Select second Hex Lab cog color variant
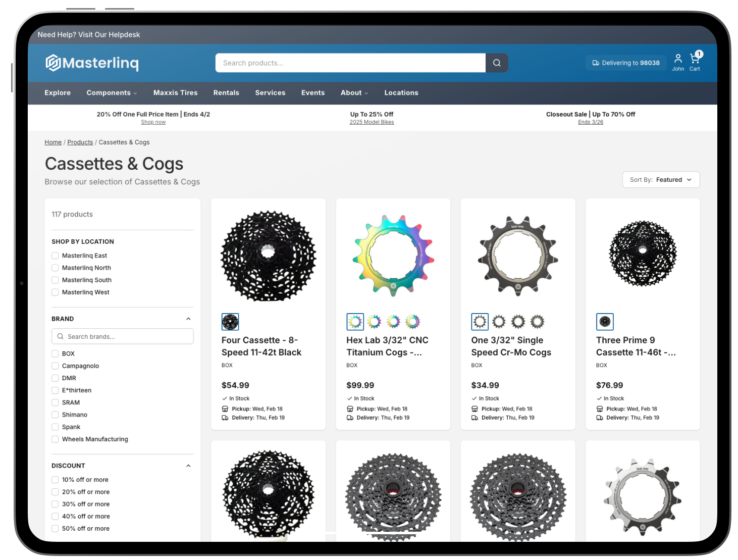The width and height of the screenshot is (738, 560). click(374, 322)
